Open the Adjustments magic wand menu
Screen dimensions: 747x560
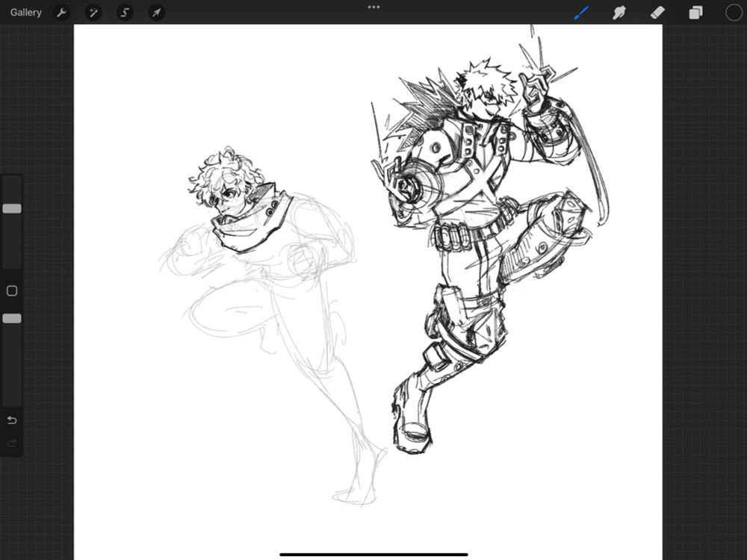point(93,13)
